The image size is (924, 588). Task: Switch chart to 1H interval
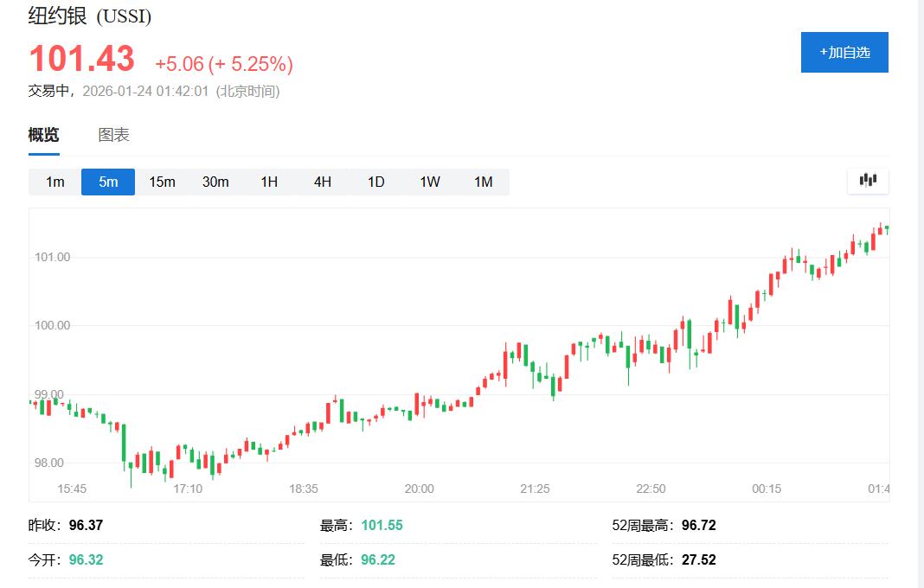point(269,182)
